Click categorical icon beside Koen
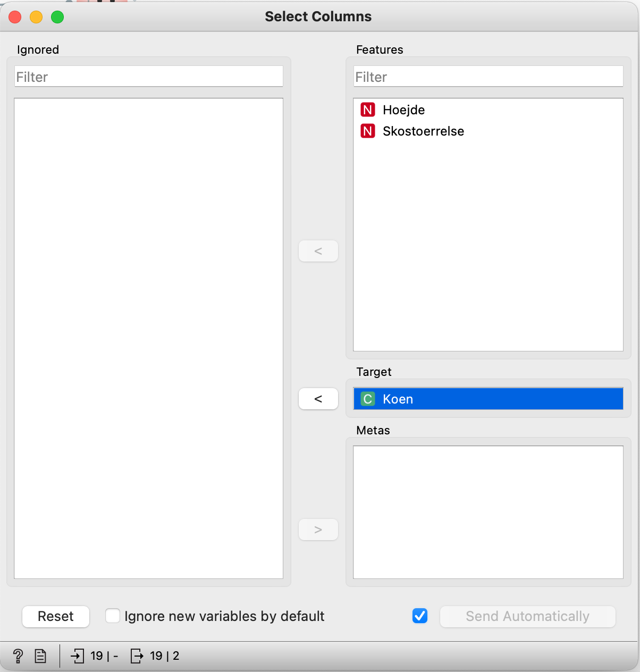 (x=368, y=399)
